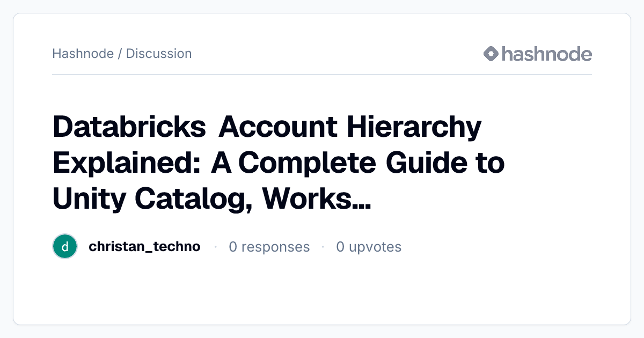Click the dot separator before 0 responses
644x338 pixels.
coord(215,247)
